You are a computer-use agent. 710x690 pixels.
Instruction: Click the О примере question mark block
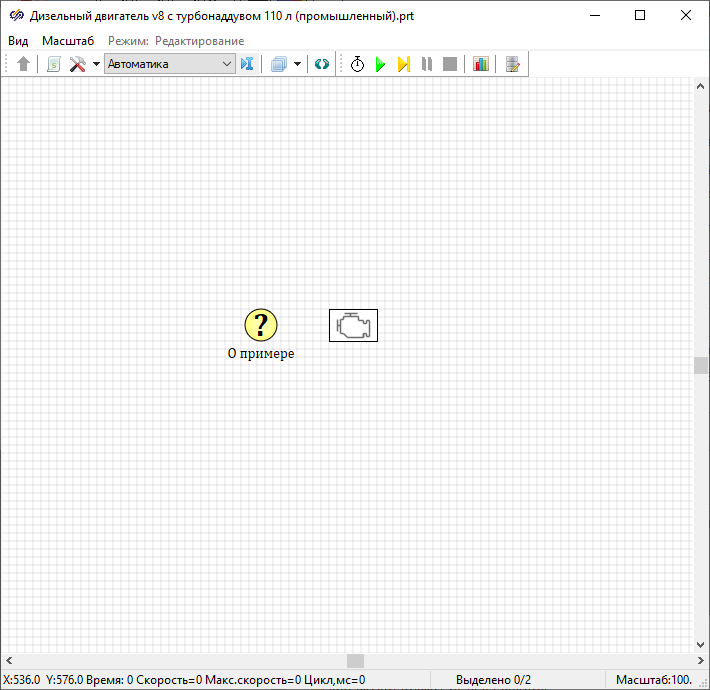click(261, 324)
